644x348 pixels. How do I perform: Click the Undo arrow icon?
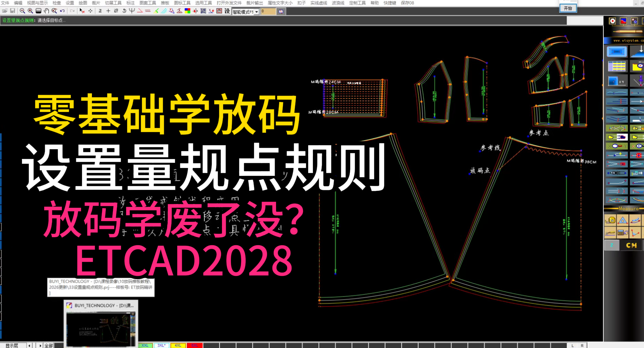62,11
